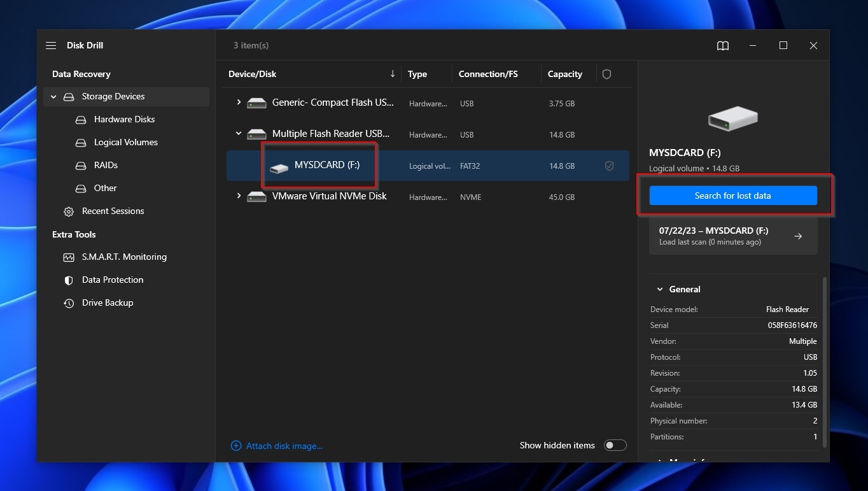Open Hardware Disks in the sidebar
Screen dimensions: 868x491
pyautogui.click(x=124, y=120)
